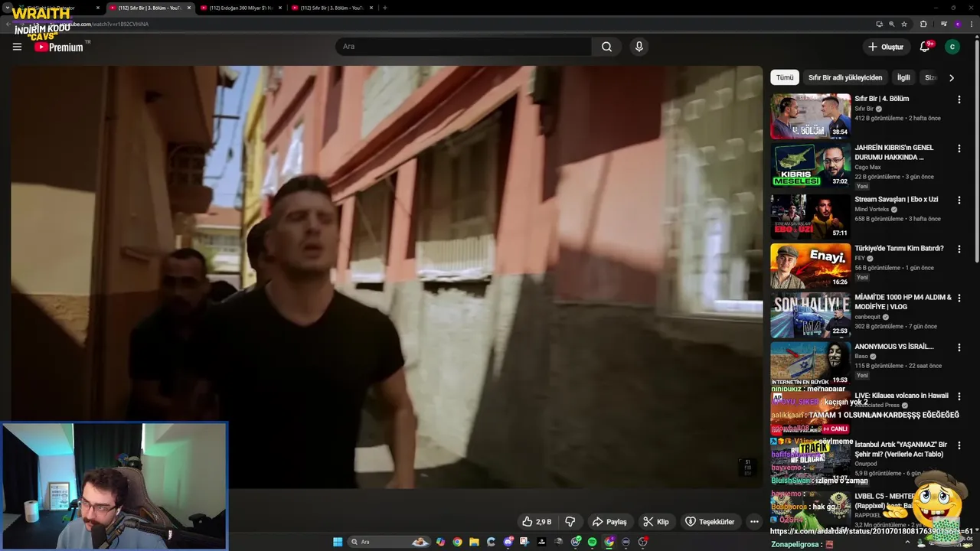Open the video actions three-dot menu

[754, 522]
